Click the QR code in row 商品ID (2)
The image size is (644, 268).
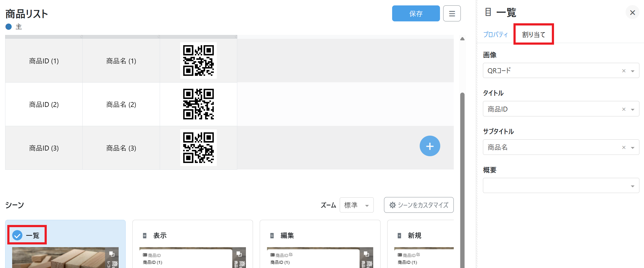[198, 104]
